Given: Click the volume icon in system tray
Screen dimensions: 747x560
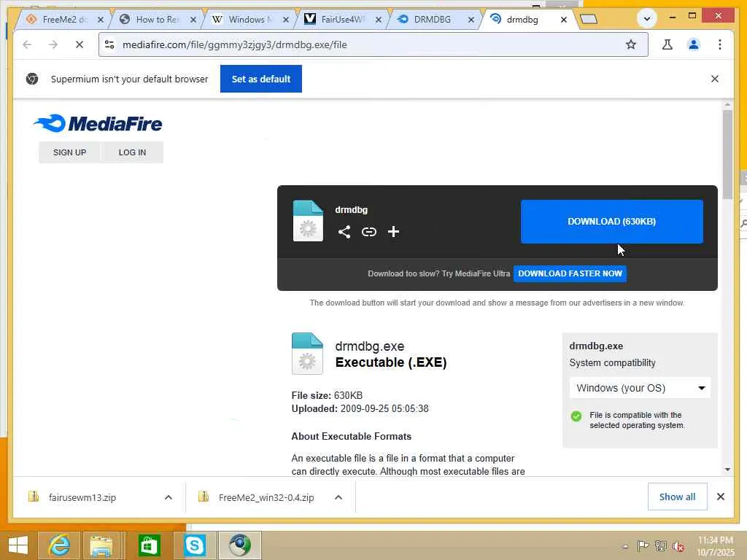Looking at the screenshot, I should tap(678, 546).
